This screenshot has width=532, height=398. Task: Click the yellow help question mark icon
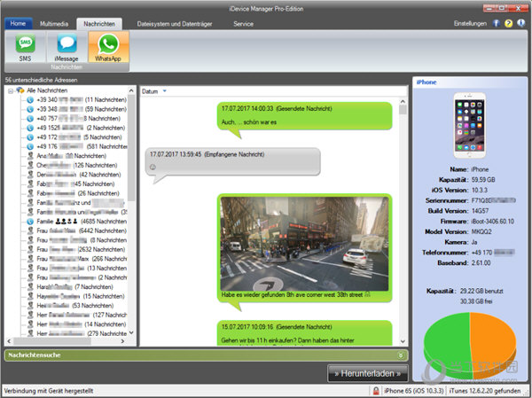pyautogui.click(x=508, y=23)
